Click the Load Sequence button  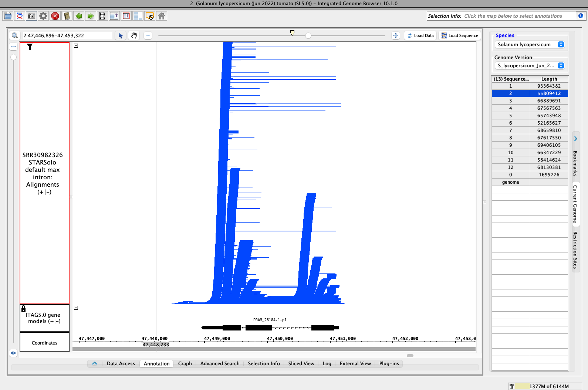(460, 35)
